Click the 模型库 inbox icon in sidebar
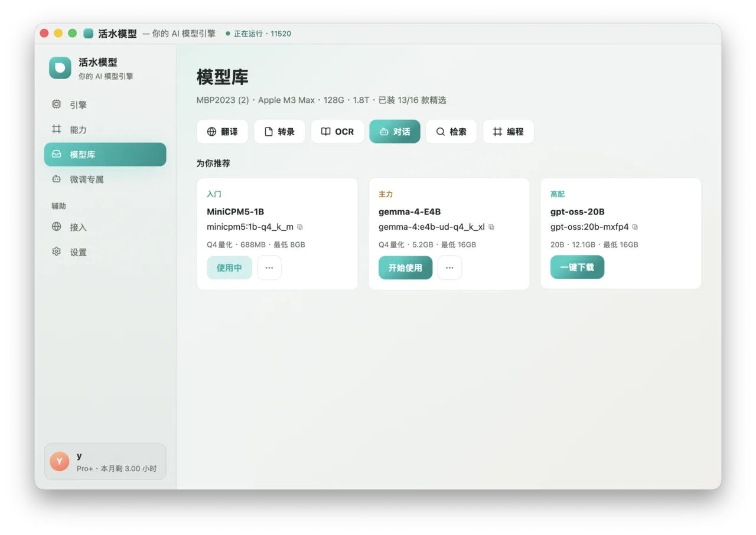Image resolution: width=756 pixels, height=535 pixels. tap(56, 154)
